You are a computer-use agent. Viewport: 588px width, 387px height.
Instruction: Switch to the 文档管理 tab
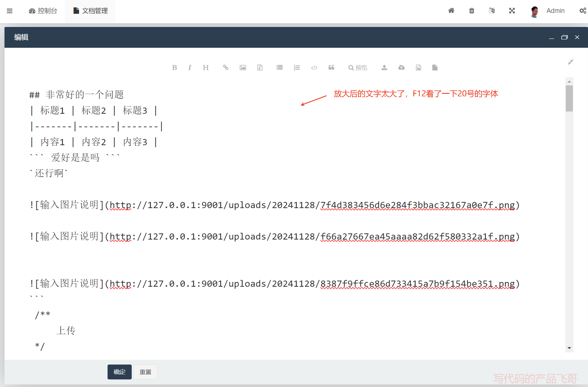point(90,11)
